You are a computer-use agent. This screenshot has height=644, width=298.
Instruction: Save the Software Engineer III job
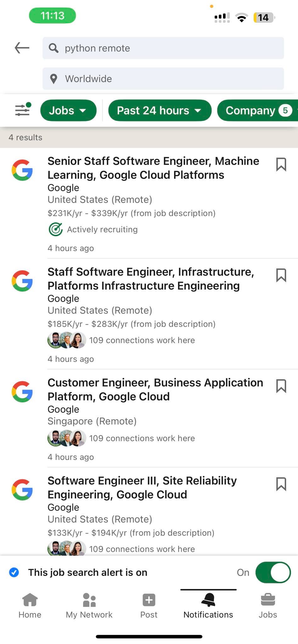coord(281,484)
